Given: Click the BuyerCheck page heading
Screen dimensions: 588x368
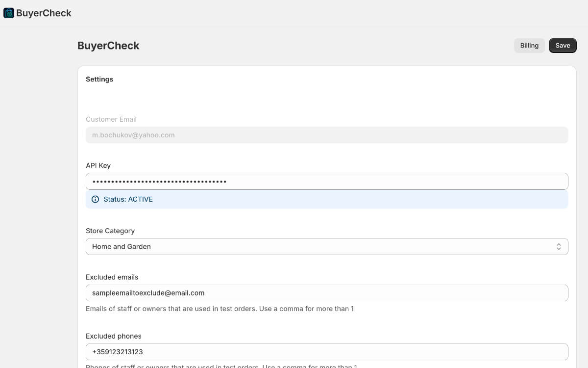Looking at the screenshot, I should coord(108,46).
